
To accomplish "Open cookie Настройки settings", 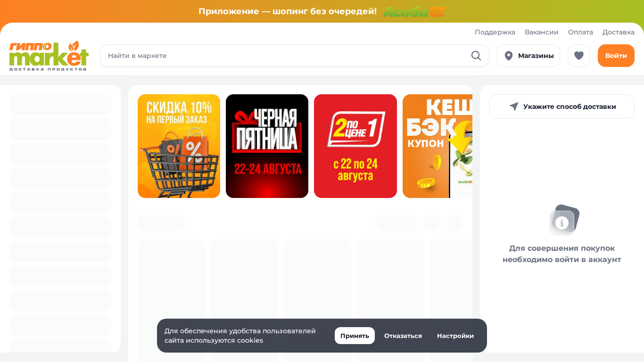I will pos(455,336).
